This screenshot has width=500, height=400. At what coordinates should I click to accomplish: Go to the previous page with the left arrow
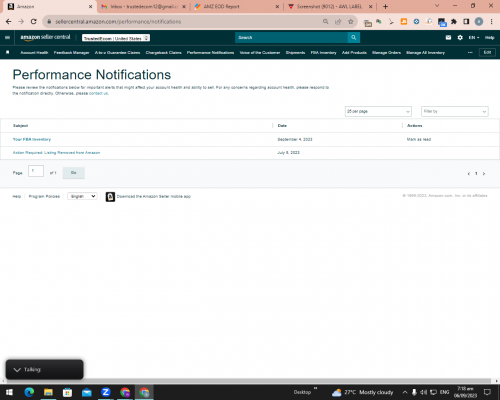point(469,173)
